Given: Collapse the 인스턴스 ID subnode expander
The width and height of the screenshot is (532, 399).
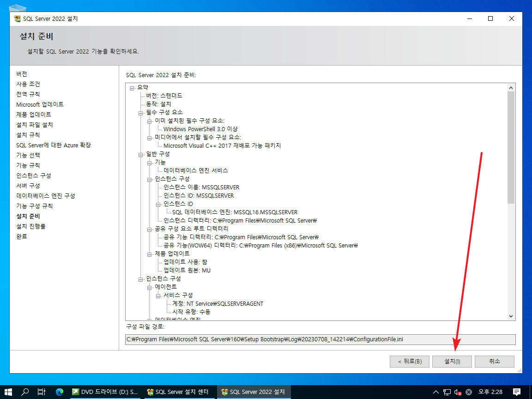Looking at the screenshot, I should tap(158, 205).
